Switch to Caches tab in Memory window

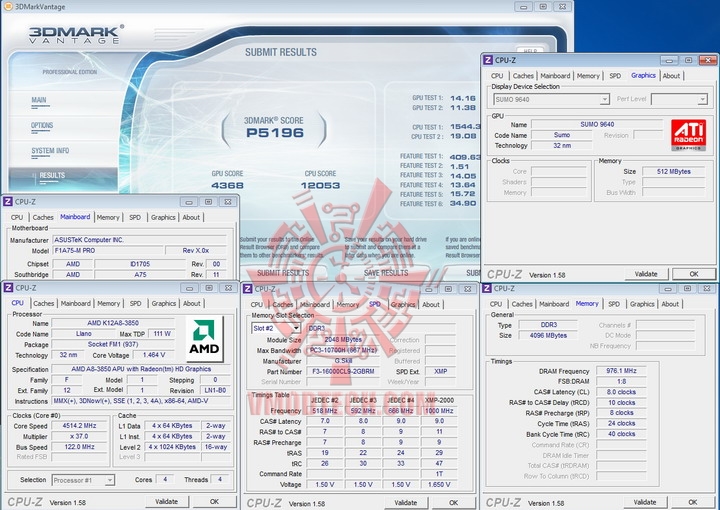[522, 304]
